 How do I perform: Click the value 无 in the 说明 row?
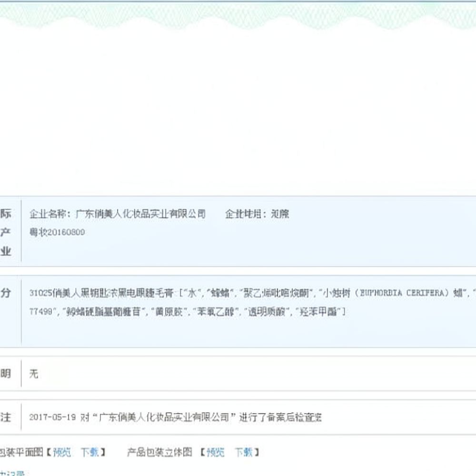[34, 374]
